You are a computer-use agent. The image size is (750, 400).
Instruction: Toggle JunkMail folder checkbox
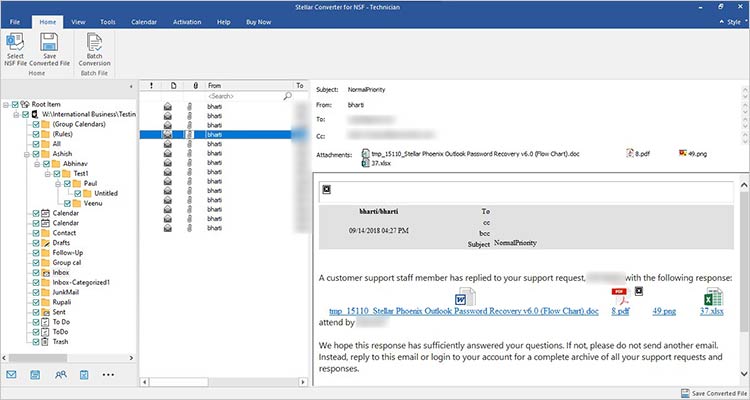[36, 292]
